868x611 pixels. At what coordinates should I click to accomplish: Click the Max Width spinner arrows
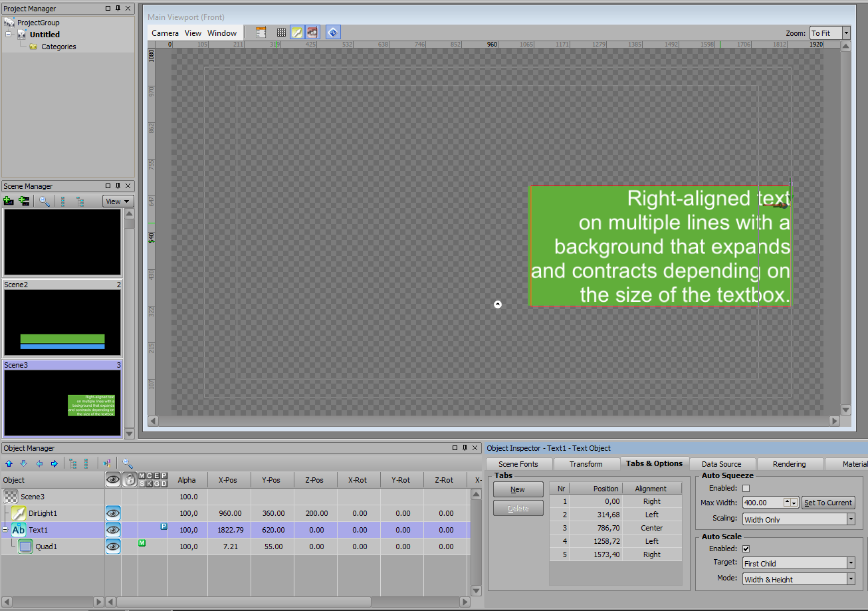(791, 503)
